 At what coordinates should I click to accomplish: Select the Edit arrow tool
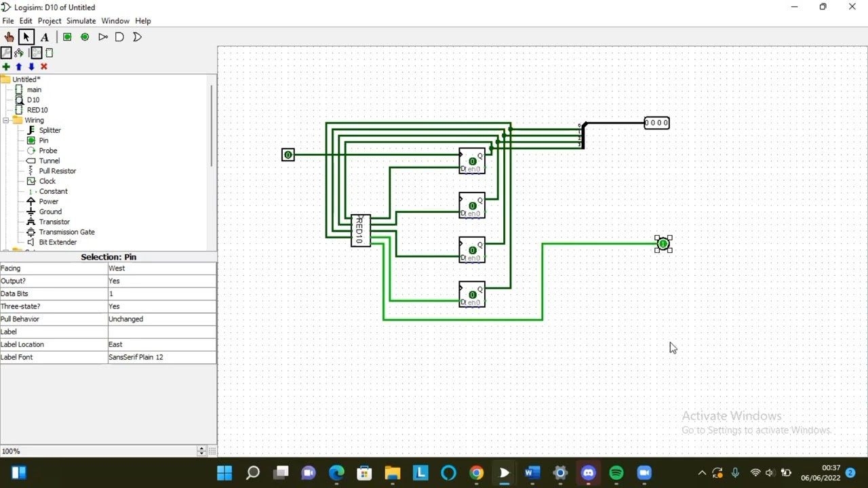point(26,37)
